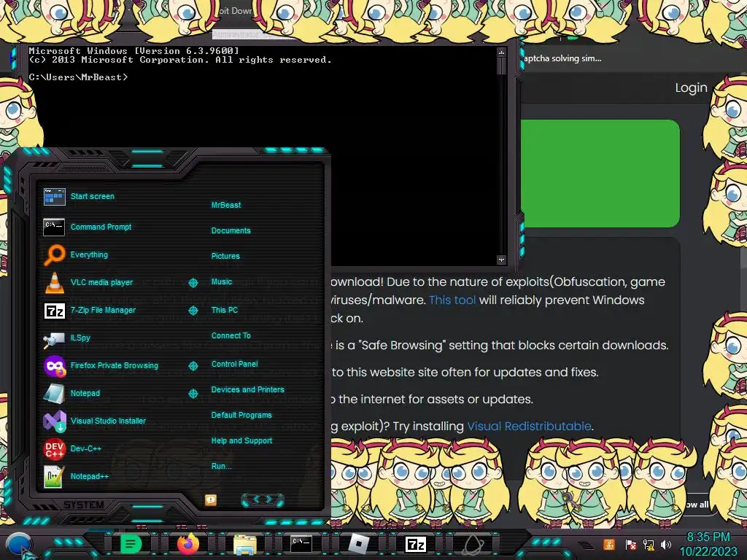Click the Start orb on the taskbar
Image resolution: width=747 pixels, height=560 pixels.
point(19,545)
